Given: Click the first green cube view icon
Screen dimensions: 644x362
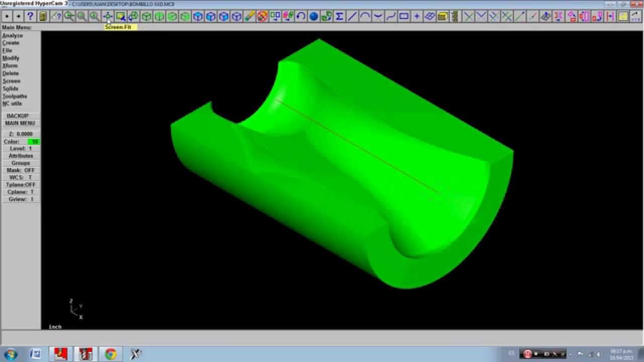Looking at the screenshot, I should [146, 17].
